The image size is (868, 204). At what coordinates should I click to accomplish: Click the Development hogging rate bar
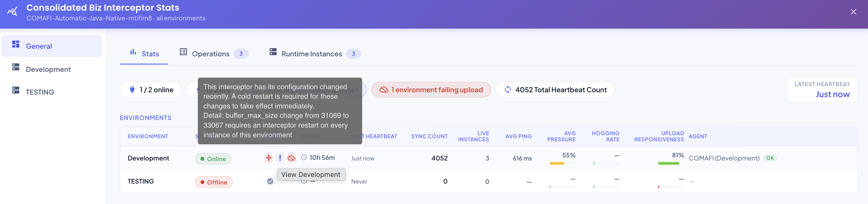[x=606, y=163]
